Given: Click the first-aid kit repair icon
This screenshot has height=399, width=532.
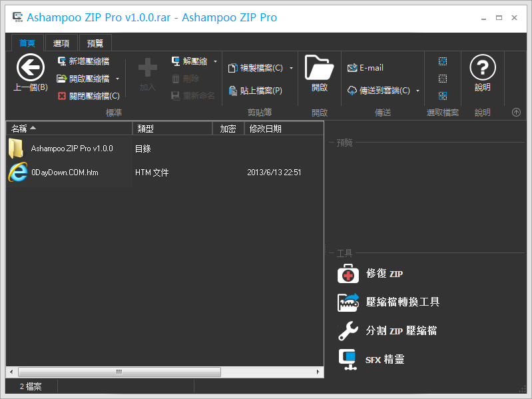Looking at the screenshot, I should [348, 274].
